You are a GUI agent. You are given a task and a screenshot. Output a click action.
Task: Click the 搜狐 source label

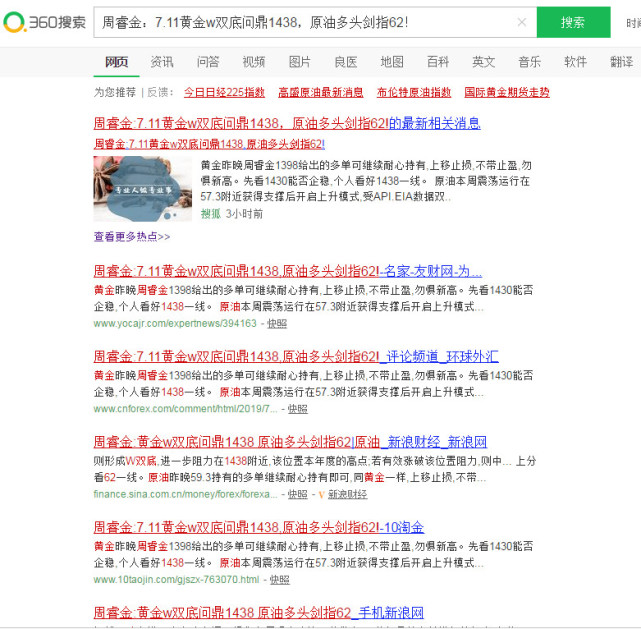[x=211, y=214]
